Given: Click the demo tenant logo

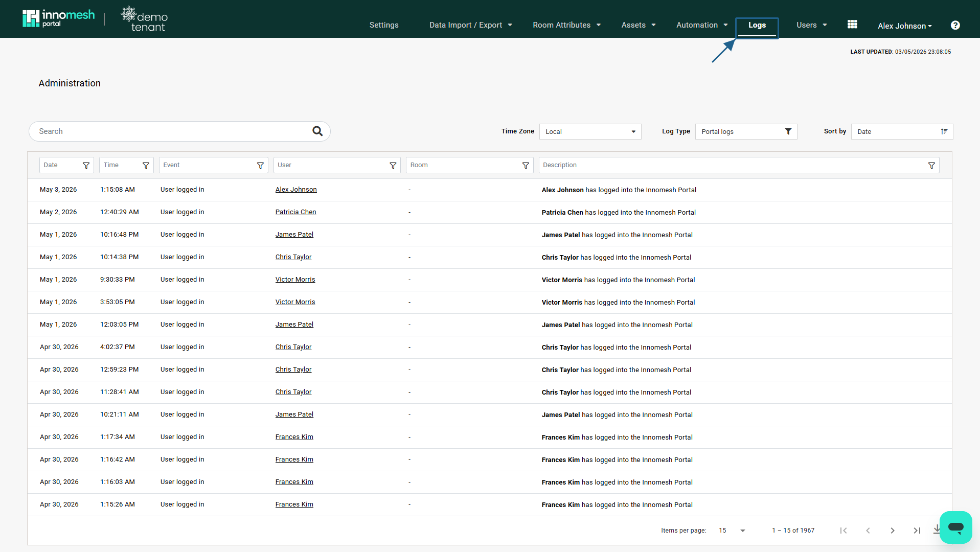Looking at the screenshot, I should click(144, 19).
